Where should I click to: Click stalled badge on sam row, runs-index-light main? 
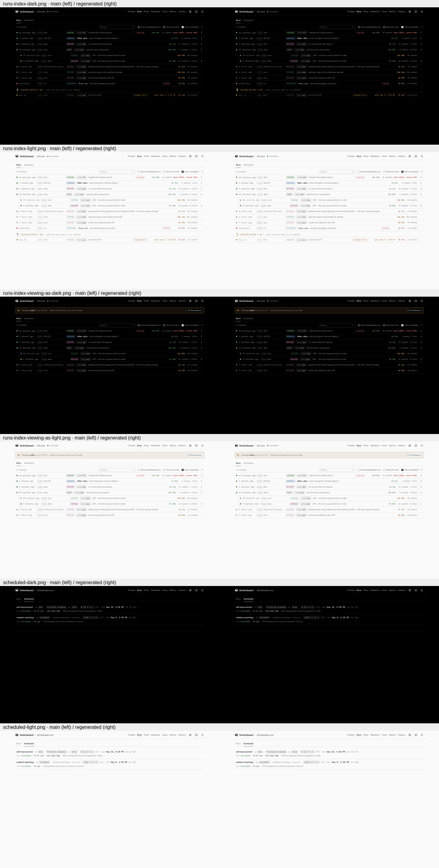pos(140,177)
